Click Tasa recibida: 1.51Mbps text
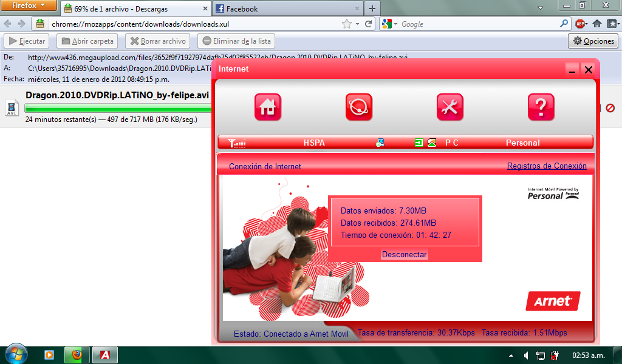 (x=524, y=332)
